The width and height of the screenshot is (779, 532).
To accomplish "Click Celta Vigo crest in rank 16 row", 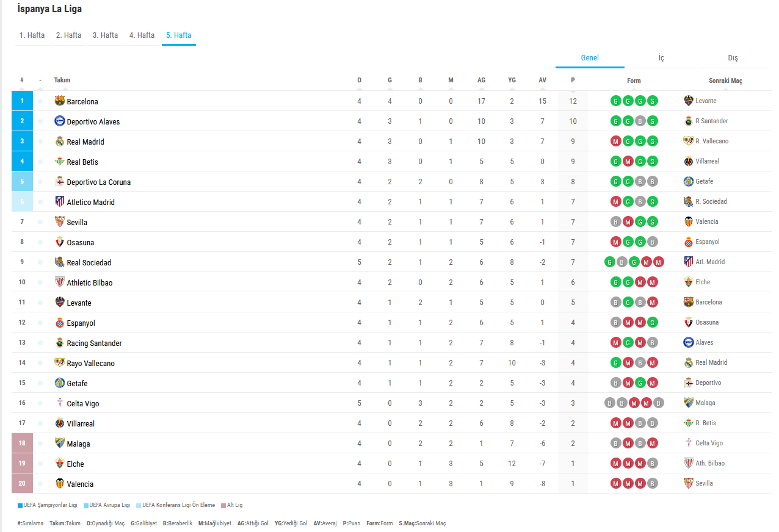I will [59, 403].
